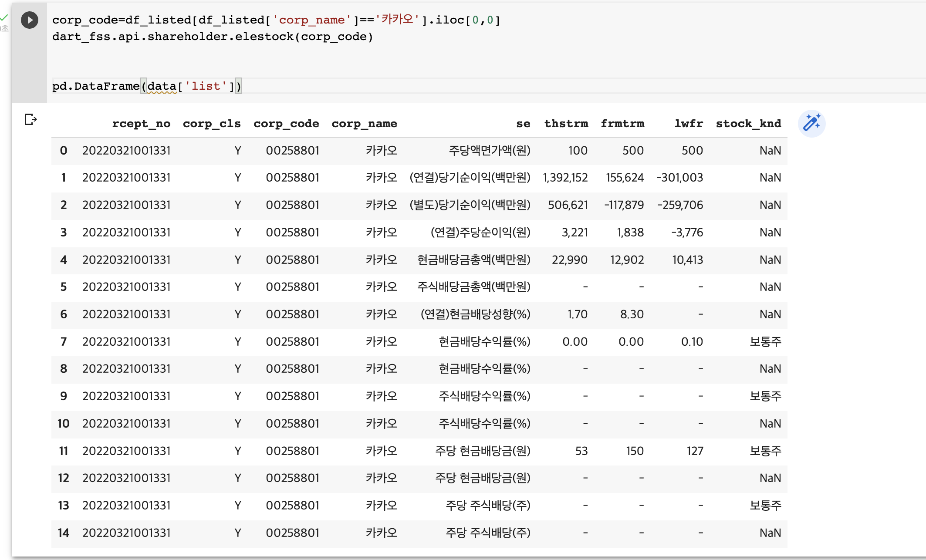The width and height of the screenshot is (926, 560).
Task: Click inside the pd.DataFrame code line
Action: 147,86
